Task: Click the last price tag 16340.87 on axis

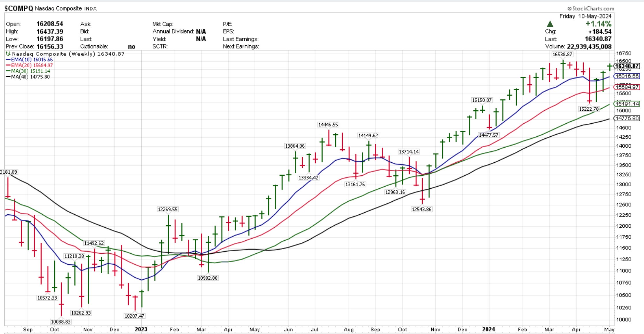Action: [627, 66]
